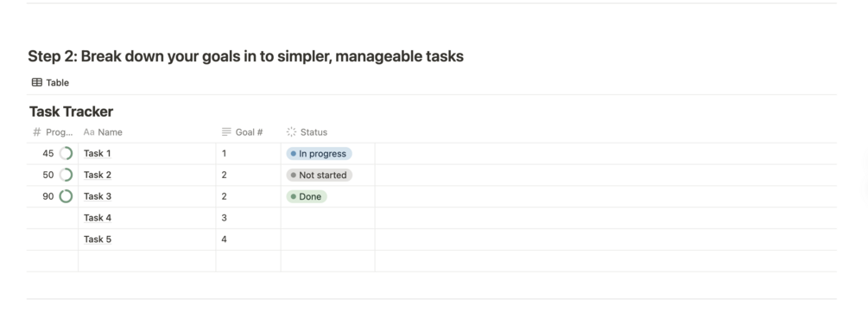Open the Task 5 page
868x313 pixels.
click(98, 240)
